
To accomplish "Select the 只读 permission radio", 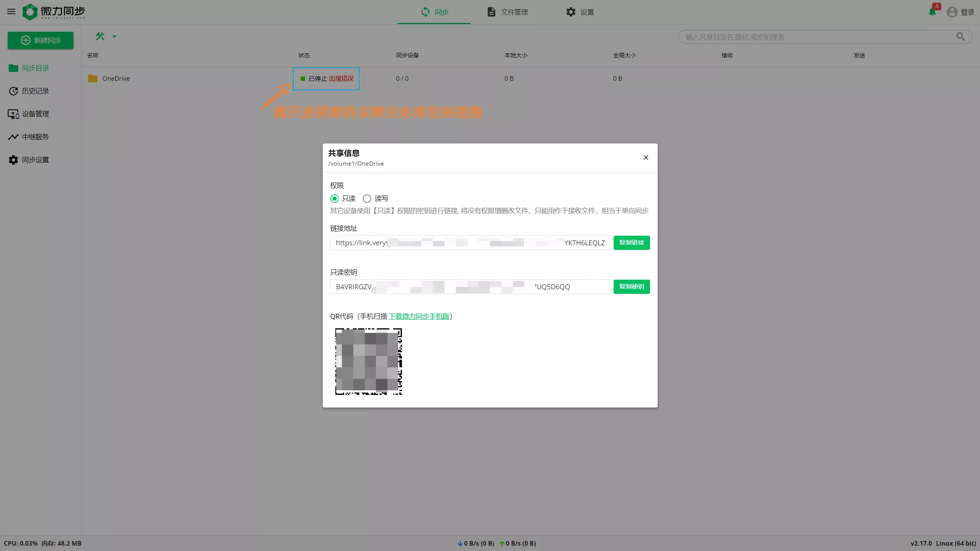I will [335, 199].
